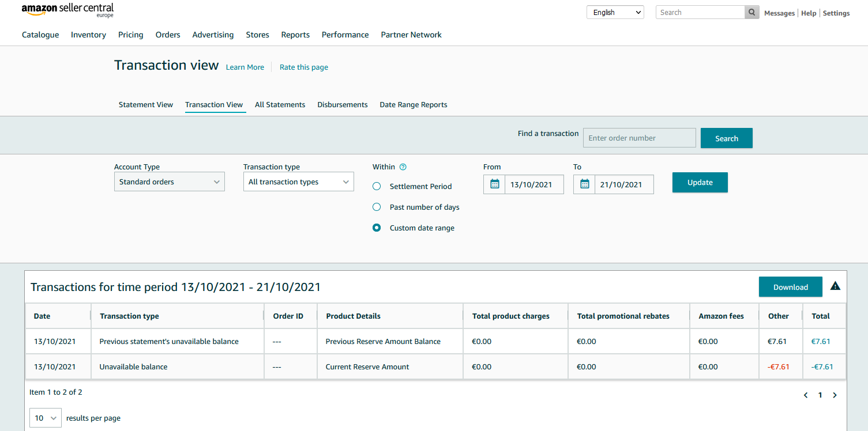868x431 pixels.
Task: Click the Search button for transactions
Action: [x=727, y=138]
